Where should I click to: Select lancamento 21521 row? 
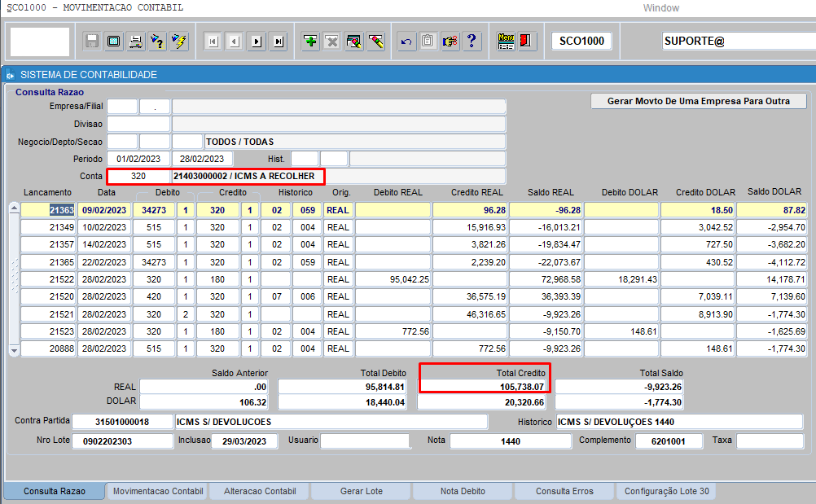48,314
